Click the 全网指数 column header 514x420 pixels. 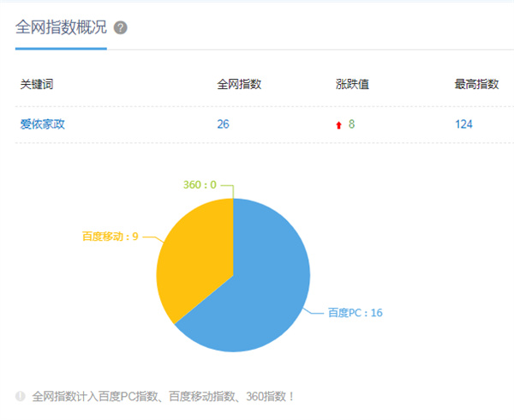point(239,84)
